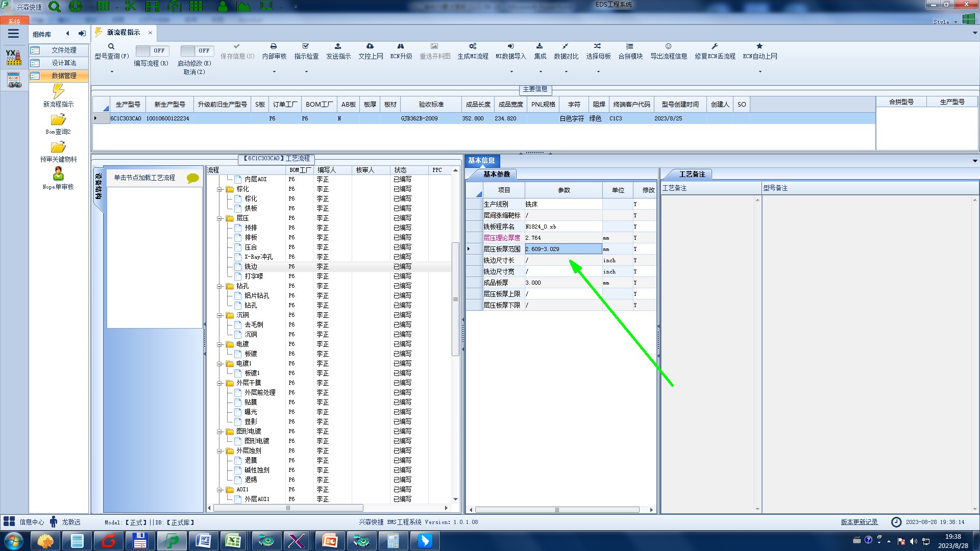Viewport: 980px width, 551px height.
Task: Click the 层压板厚范围 parameter value field
Action: [x=563, y=249]
